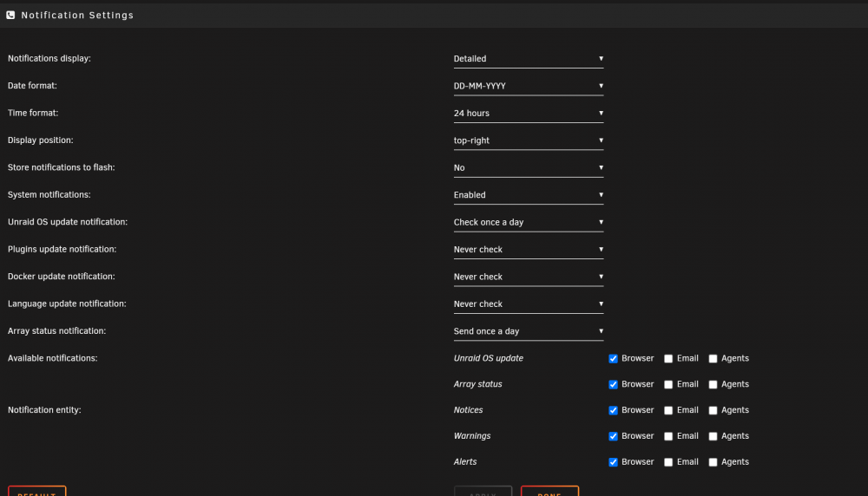Uncheck Browser for Unraid OS update

pyautogui.click(x=613, y=359)
